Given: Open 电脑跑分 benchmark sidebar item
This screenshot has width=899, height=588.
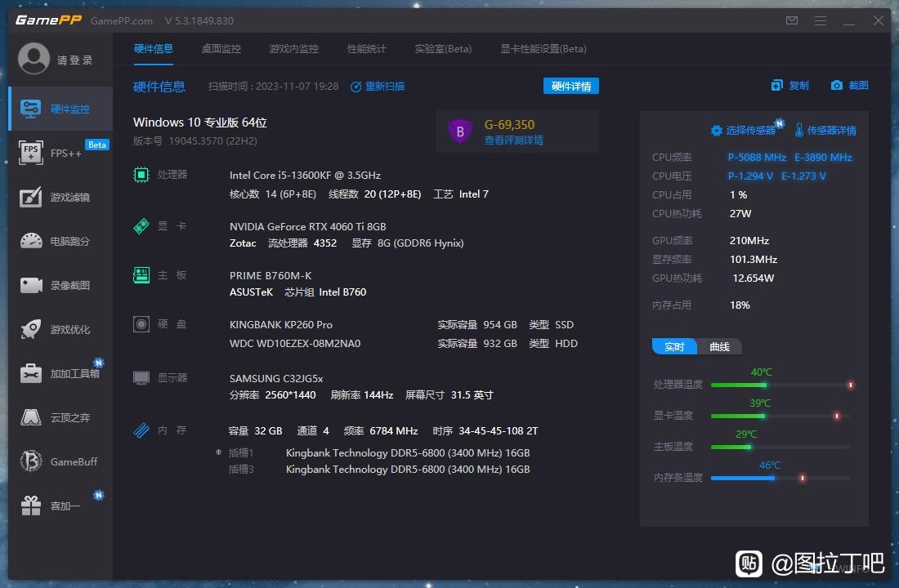Looking at the screenshot, I should (60, 241).
